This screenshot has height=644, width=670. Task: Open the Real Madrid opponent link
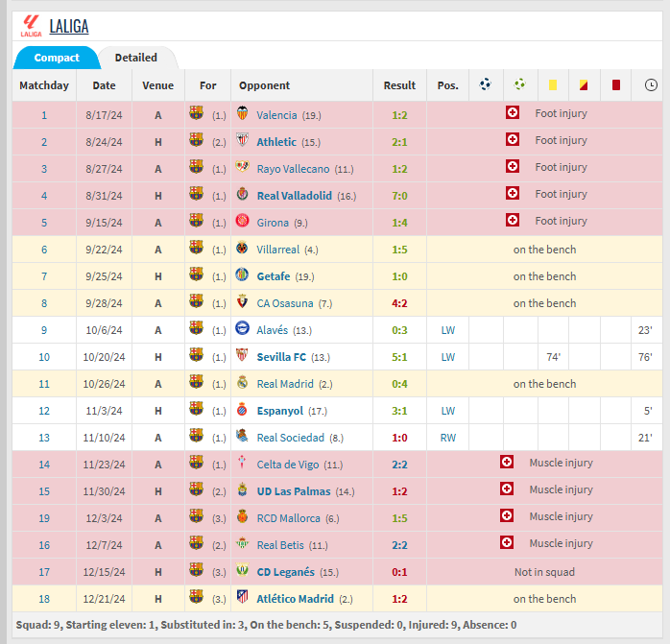285,384
